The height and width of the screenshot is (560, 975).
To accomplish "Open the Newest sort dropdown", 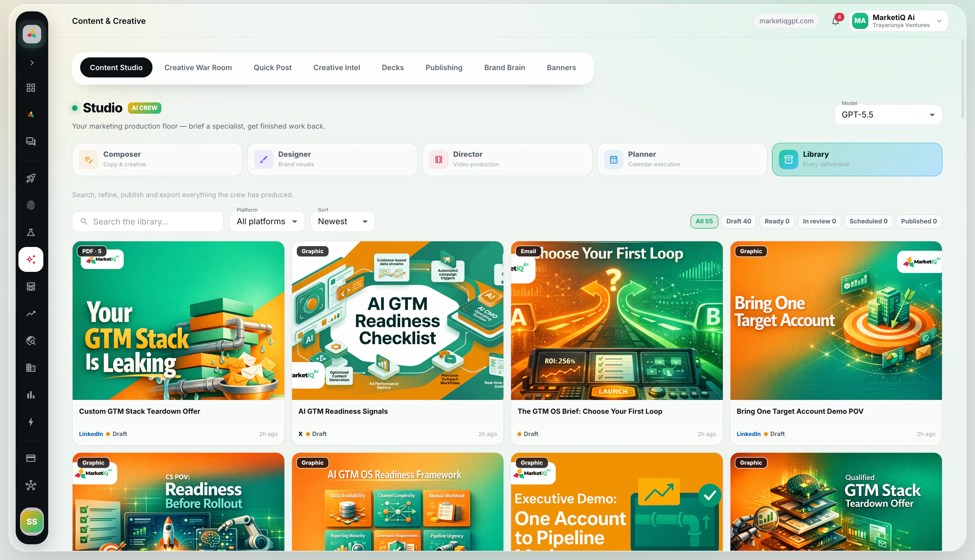I will 343,222.
